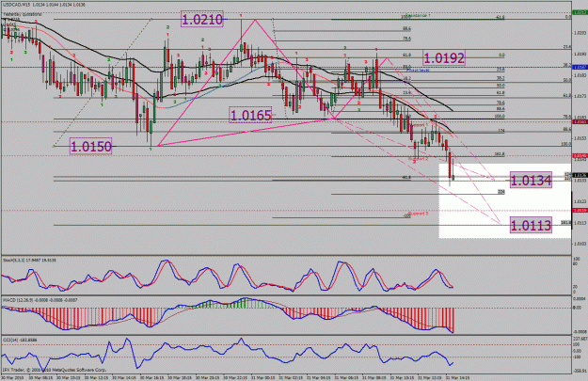Screen dimensions: 588x381
Task: Click the 31 Mar 14:15 time axis label
Action: coord(458,377)
